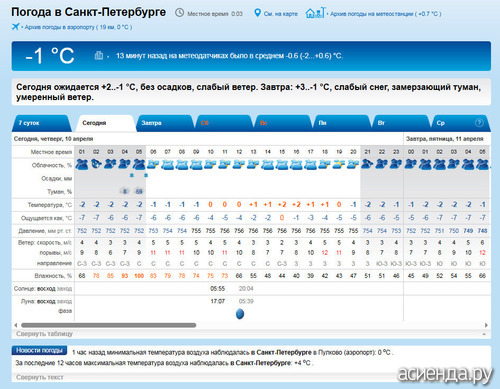Click the Новости погоды label button

tap(39, 350)
